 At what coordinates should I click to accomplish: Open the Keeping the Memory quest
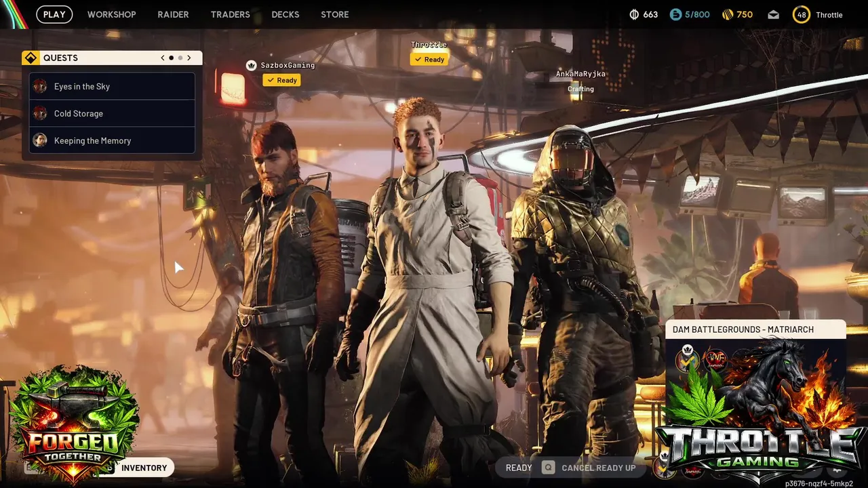113,140
